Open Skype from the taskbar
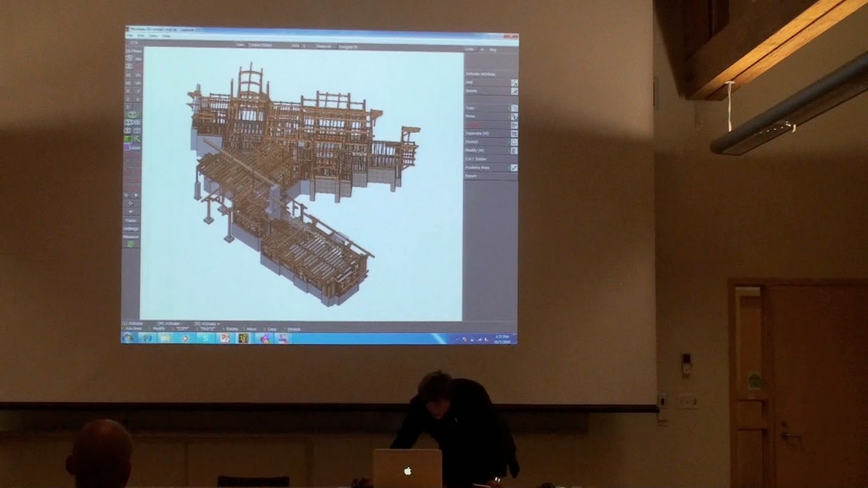 (205, 338)
